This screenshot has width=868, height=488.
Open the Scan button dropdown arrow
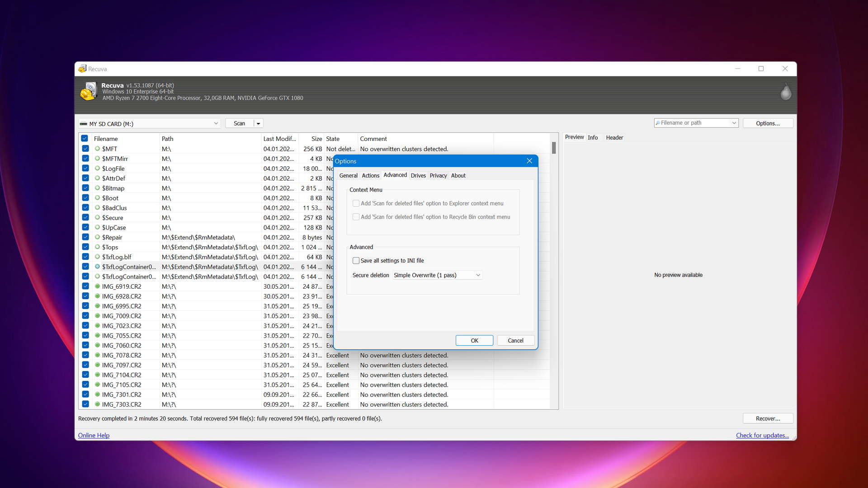tap(258, 123)
